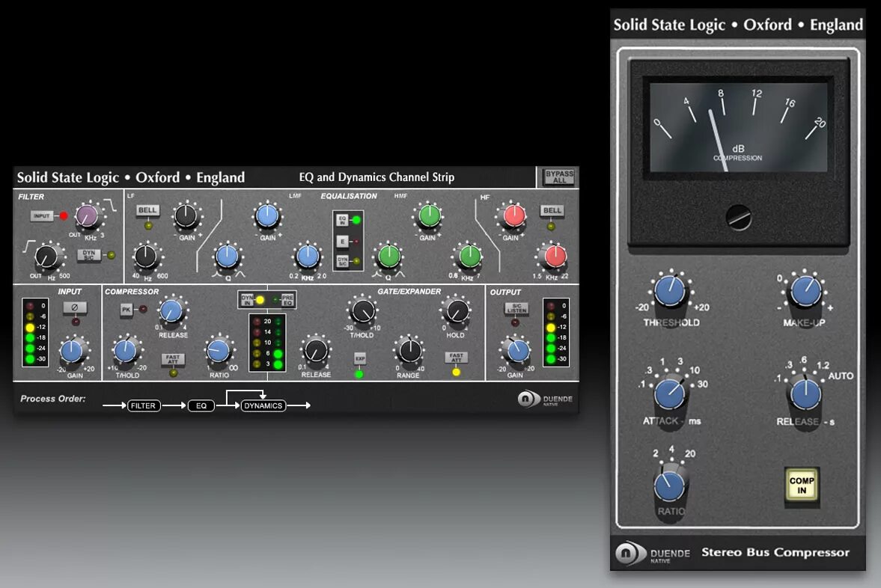Click the Bus Compressor RELEASE s knob
881x588 pixels.
point(805,393)
